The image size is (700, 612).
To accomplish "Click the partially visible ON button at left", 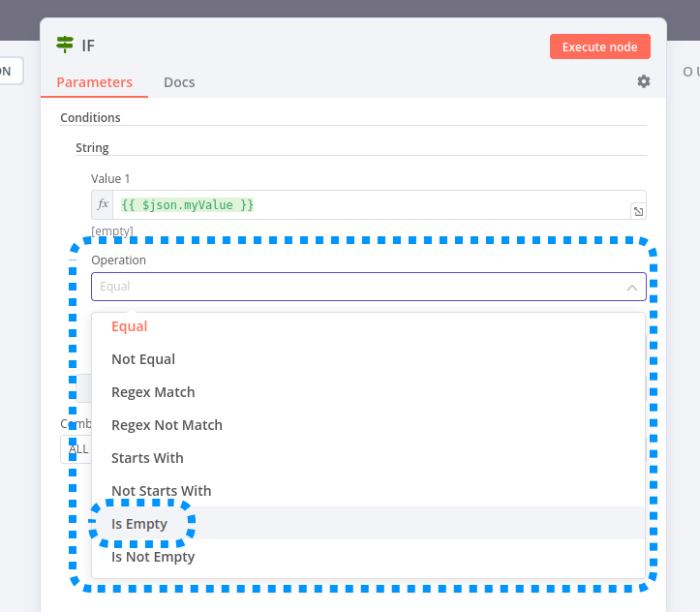I will coord(10,71).
